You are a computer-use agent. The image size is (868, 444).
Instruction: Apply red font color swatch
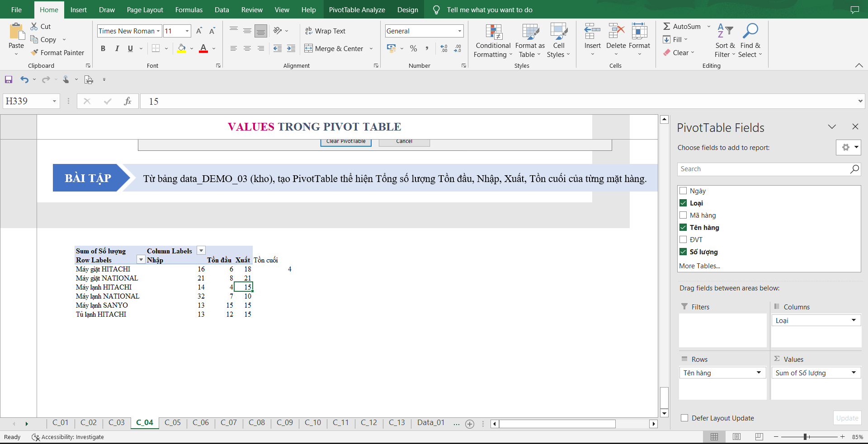pos(203,48)
